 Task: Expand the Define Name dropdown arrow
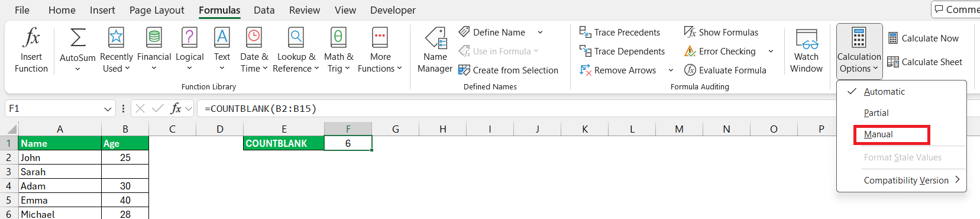point(540,32)
